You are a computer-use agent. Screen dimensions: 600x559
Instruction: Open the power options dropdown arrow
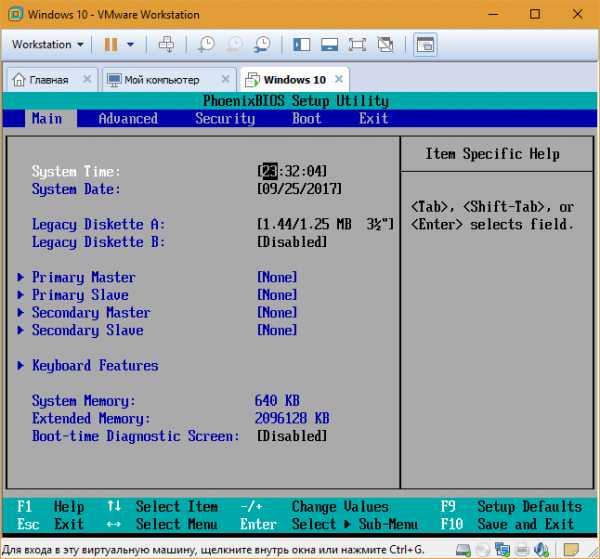130,45
